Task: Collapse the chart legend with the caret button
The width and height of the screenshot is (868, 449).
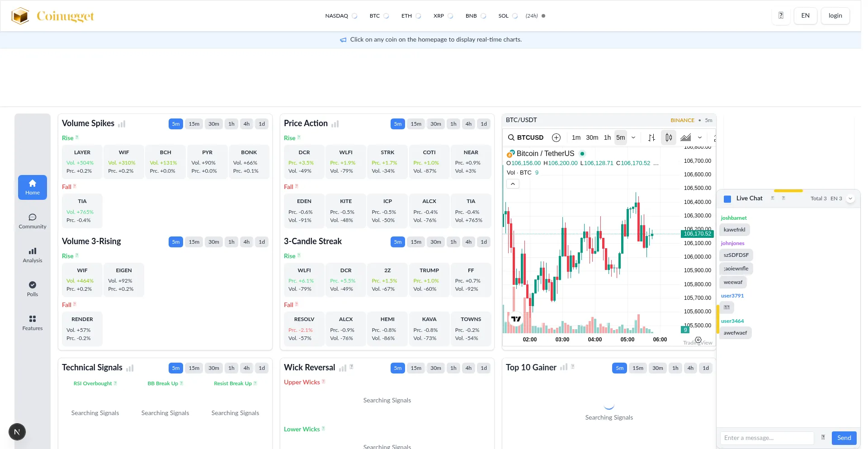Action: pyautogui.click(x=513, y=184)
